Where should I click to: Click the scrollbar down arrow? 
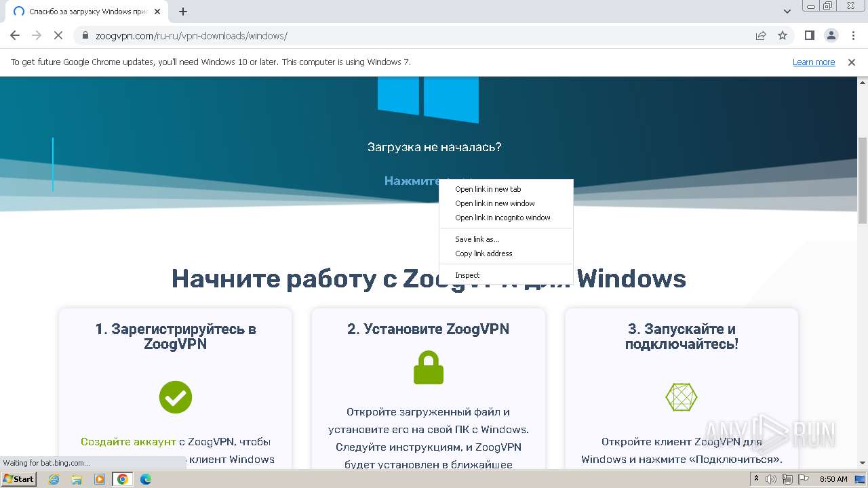(x=863, y=464)
